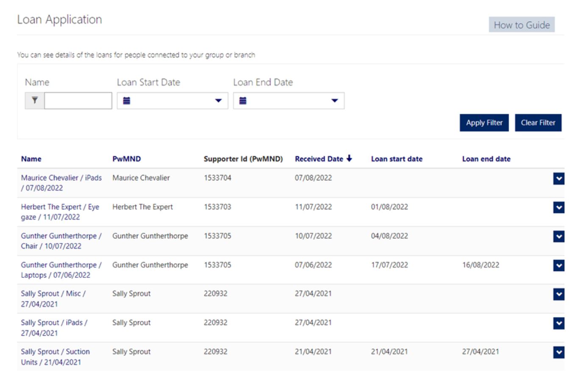Click loan start date 17/07/2022 cell
The width and height of the screenshot is (588, 376).
coord(390,265)
